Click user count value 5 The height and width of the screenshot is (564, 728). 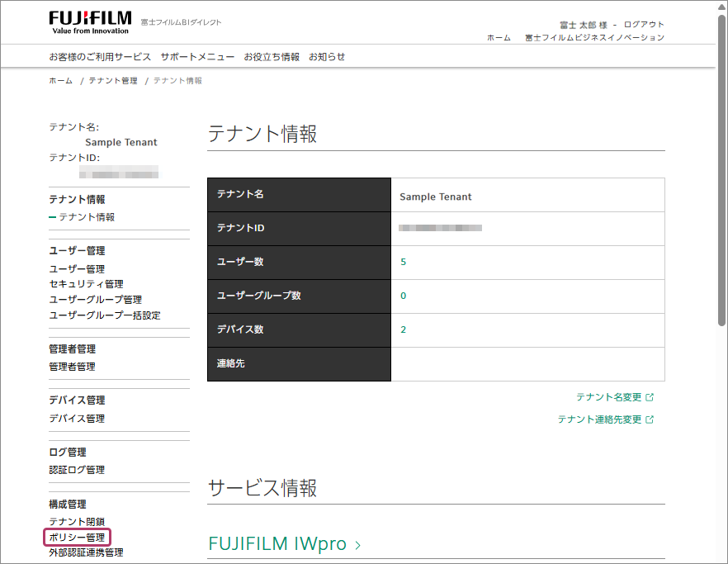tap(403, 262)
